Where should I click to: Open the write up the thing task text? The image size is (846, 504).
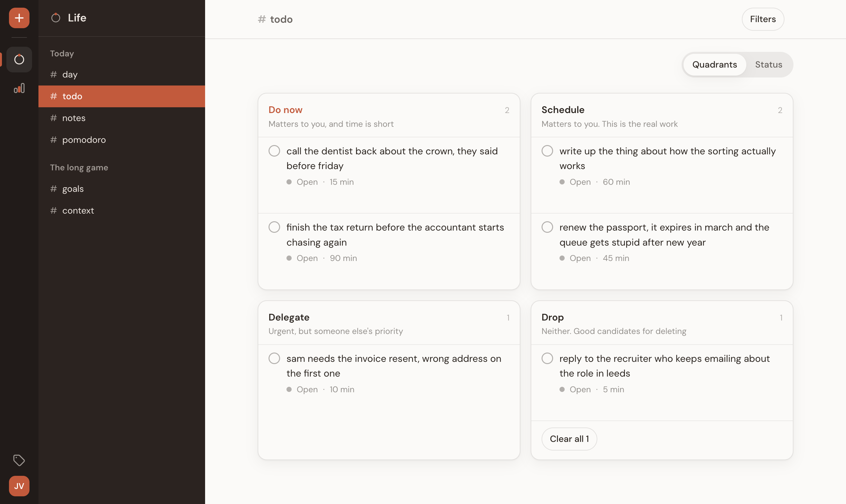pos(667,158)
